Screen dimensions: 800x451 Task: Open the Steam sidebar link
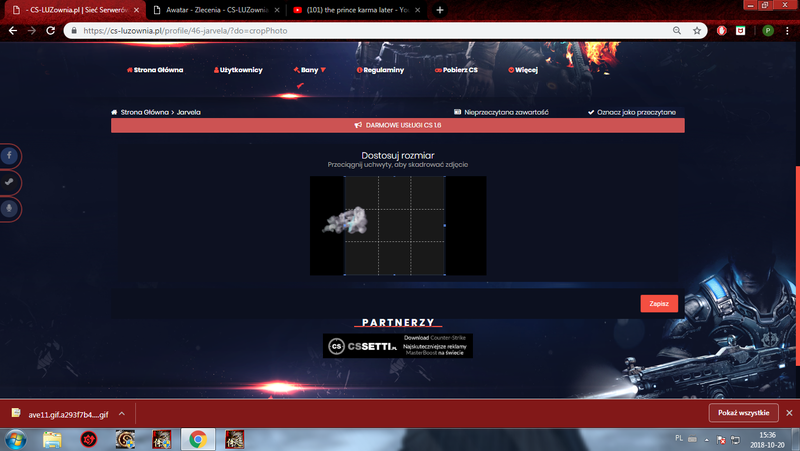click(9, 182)
